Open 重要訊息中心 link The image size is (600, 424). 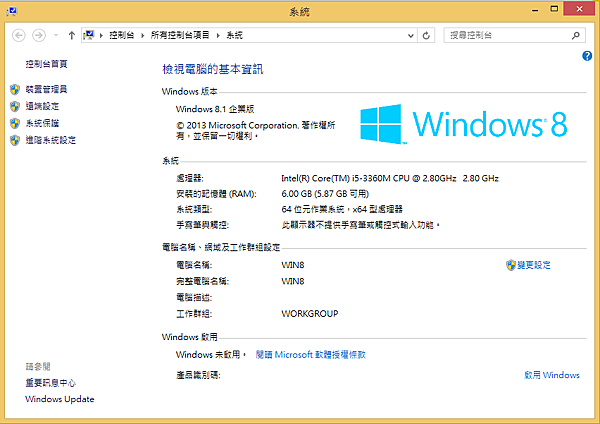coord(51,383)
